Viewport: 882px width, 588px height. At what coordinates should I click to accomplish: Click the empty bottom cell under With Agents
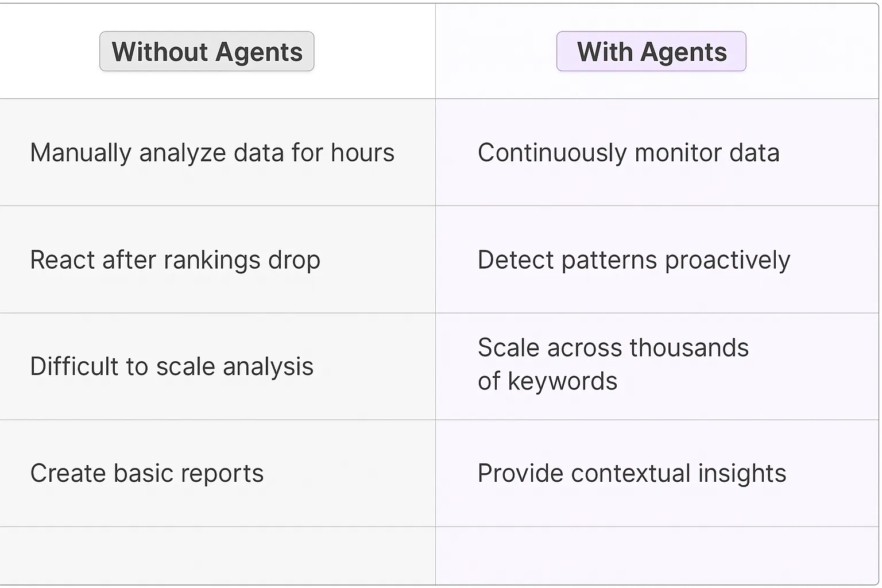(x=657, y=555)
